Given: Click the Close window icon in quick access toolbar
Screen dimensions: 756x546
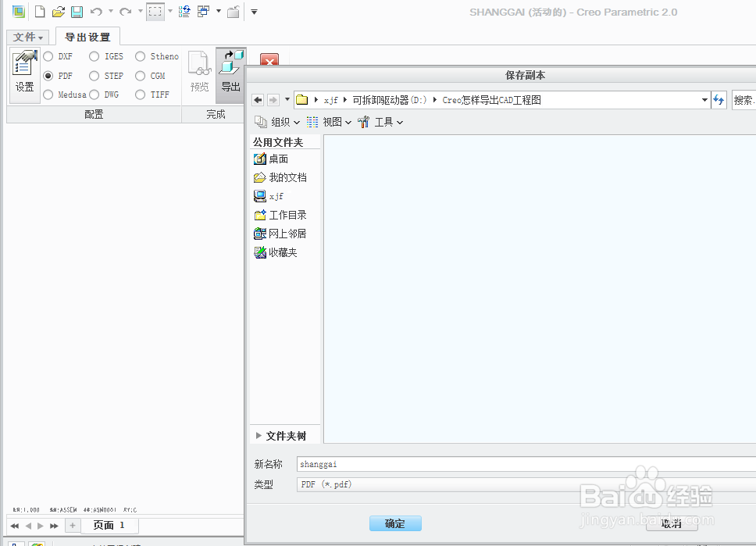Looking at the screenshot, I should (234, 12).
